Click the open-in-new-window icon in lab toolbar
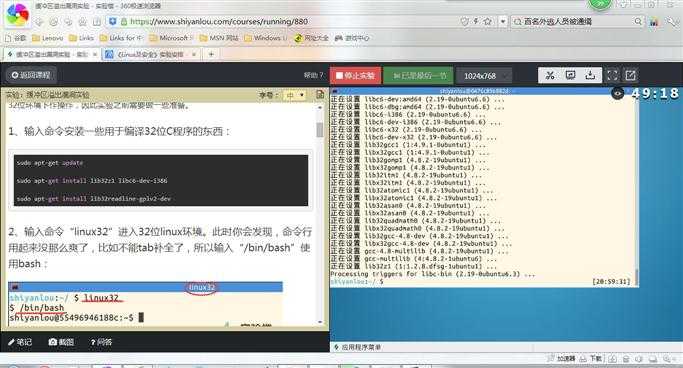The height and width of the screenshot is (368, 683). click(x=630, y=75)
